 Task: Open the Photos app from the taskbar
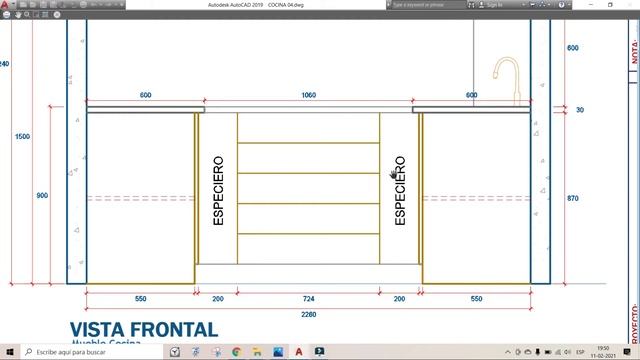[278, 352]
